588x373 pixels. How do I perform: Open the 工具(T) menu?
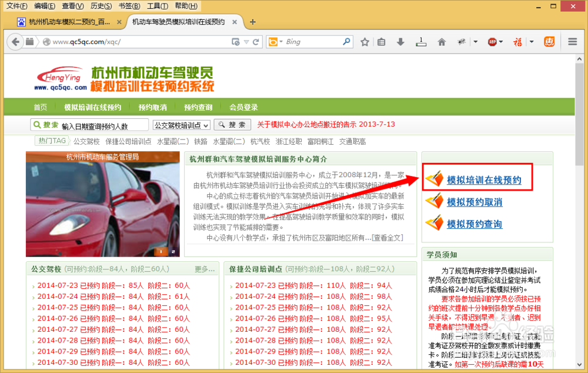click(x=158, y=6)
